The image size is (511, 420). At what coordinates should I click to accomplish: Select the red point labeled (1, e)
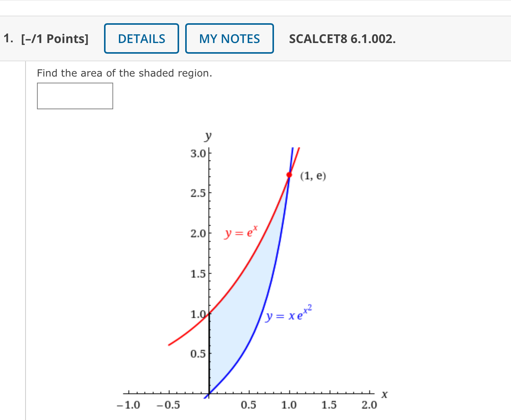[x=289, y=175]
